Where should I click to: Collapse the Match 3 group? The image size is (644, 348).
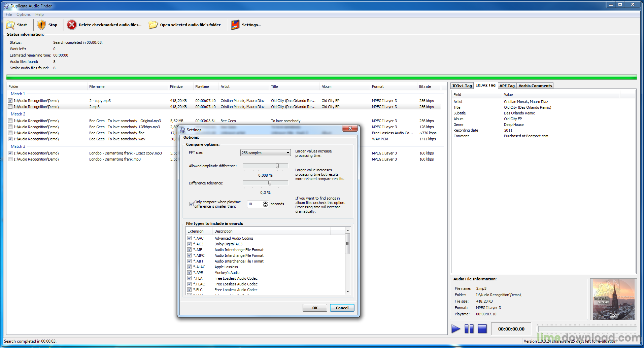pyautogui.click(x=18, y=146)
